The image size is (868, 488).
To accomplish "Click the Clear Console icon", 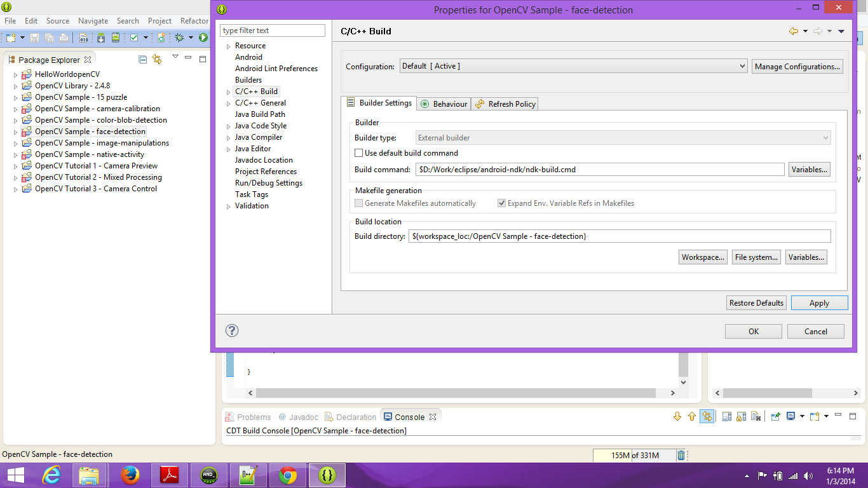I will point(756,417).
